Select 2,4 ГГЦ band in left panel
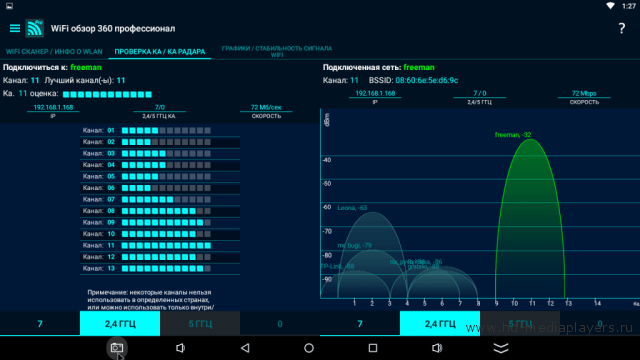The height and width of the screenshot is (360, 640). pyautogui.click(x=120, y=324)
